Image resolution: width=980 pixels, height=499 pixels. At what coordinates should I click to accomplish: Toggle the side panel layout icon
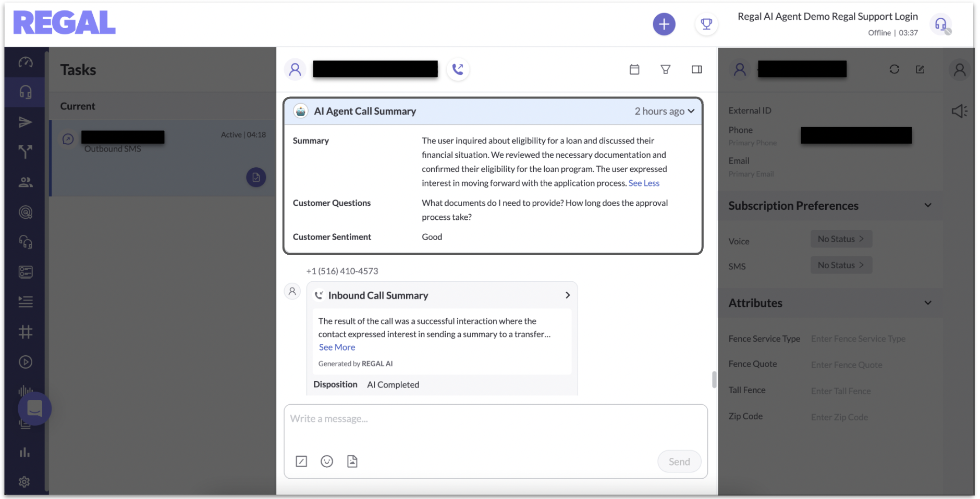point(696,69)
